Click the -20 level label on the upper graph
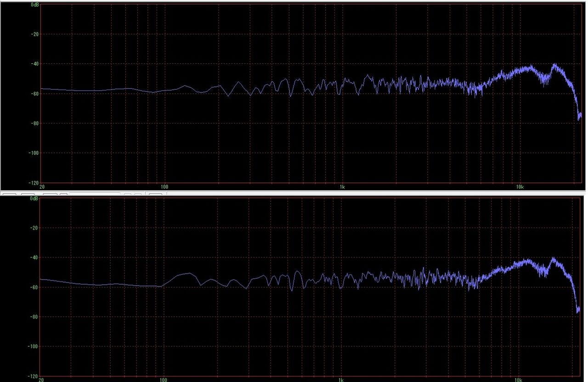Viewport: 588px width, 382px height. coord(35,34)
